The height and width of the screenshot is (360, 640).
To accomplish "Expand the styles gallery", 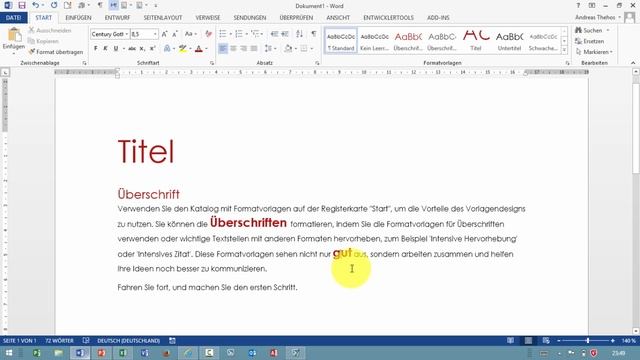I will click(x=564, y=50).
